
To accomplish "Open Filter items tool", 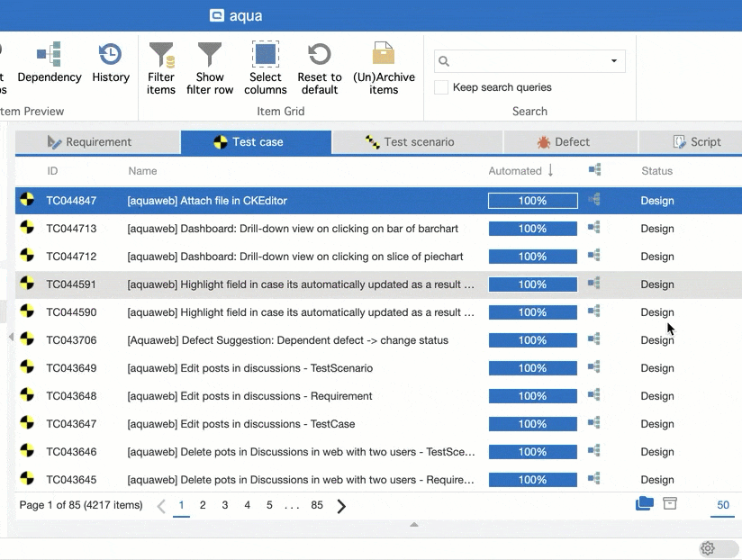I will [161, 56].
